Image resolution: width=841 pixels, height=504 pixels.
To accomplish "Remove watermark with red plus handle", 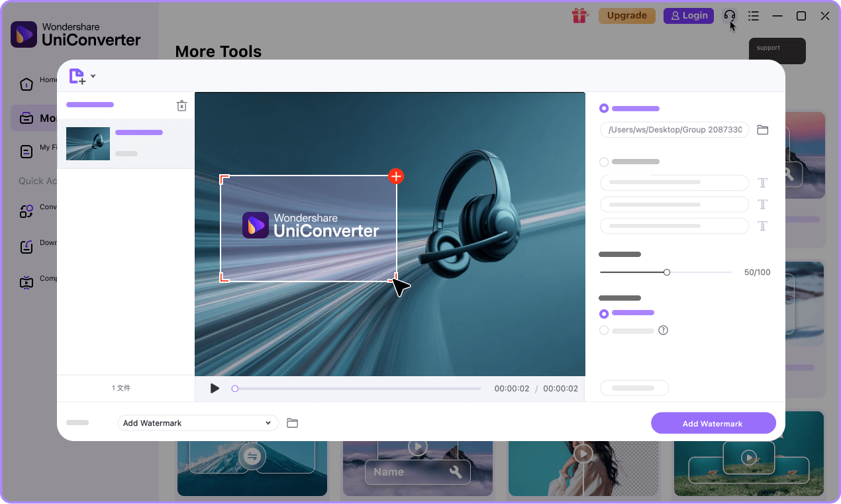I will click(396, 176).
